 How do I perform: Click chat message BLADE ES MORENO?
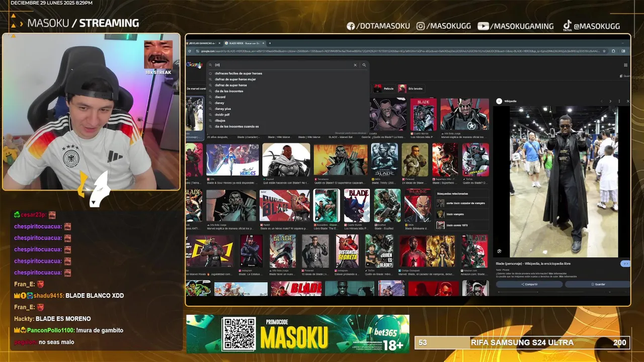[63, 319]
